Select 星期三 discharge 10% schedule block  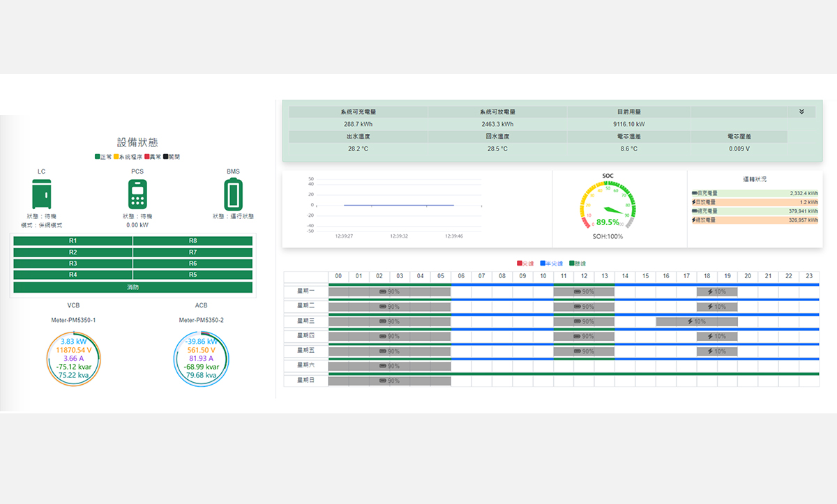click(x=696, y=321)
